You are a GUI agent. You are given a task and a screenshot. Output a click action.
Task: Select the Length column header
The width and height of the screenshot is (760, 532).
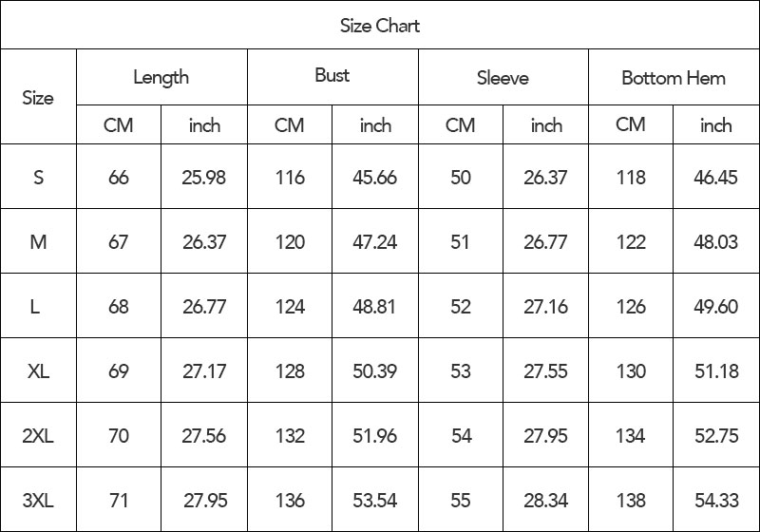tap(161, 78)
